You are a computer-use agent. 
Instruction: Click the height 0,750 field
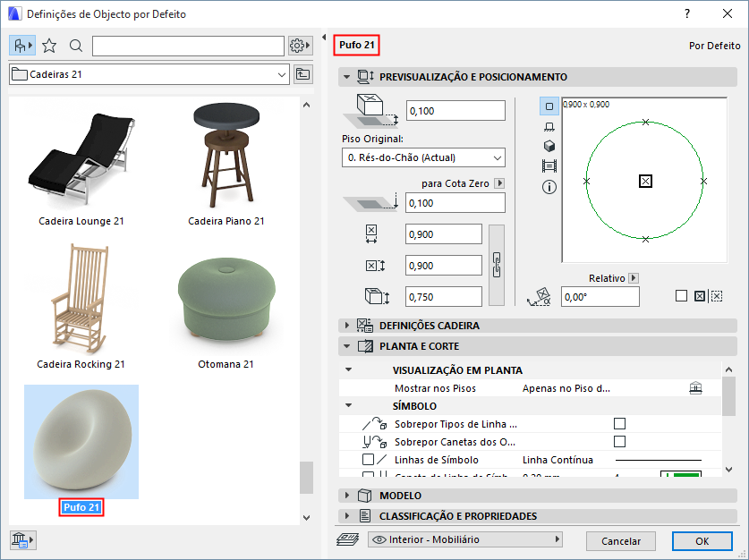(x=443, y=297)
